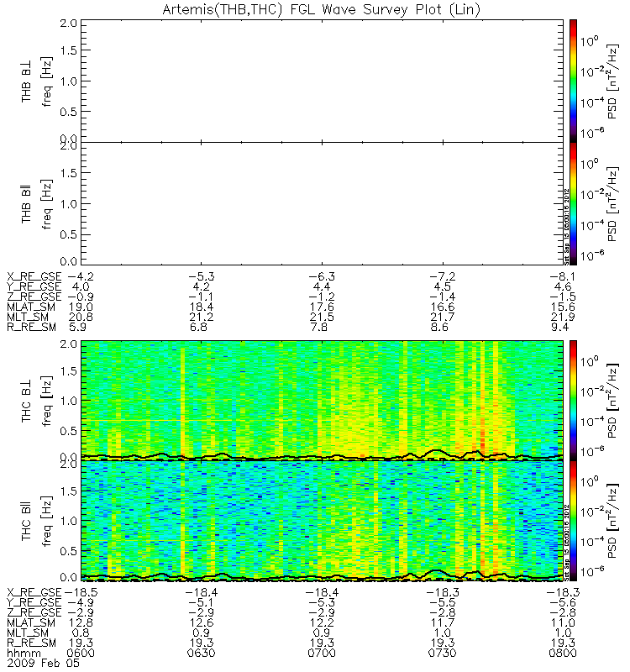
Task: Click the 2.0 tick of THB B⊥ frequency axis
Action: (68, 24)
